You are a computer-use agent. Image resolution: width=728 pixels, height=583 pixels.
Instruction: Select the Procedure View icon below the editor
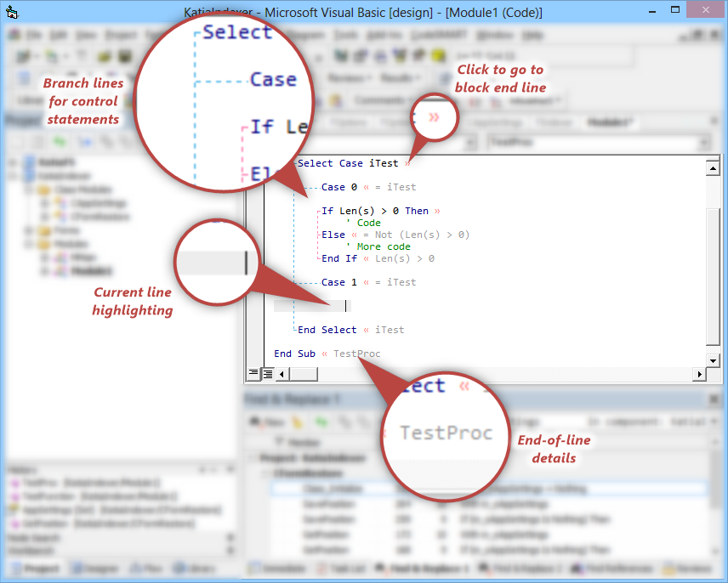[253, 373]
